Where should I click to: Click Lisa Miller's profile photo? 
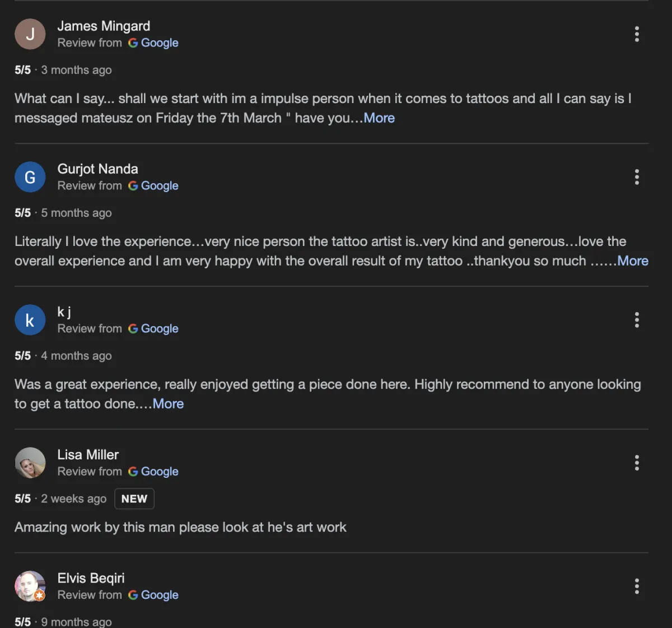(x=30, y=463)
